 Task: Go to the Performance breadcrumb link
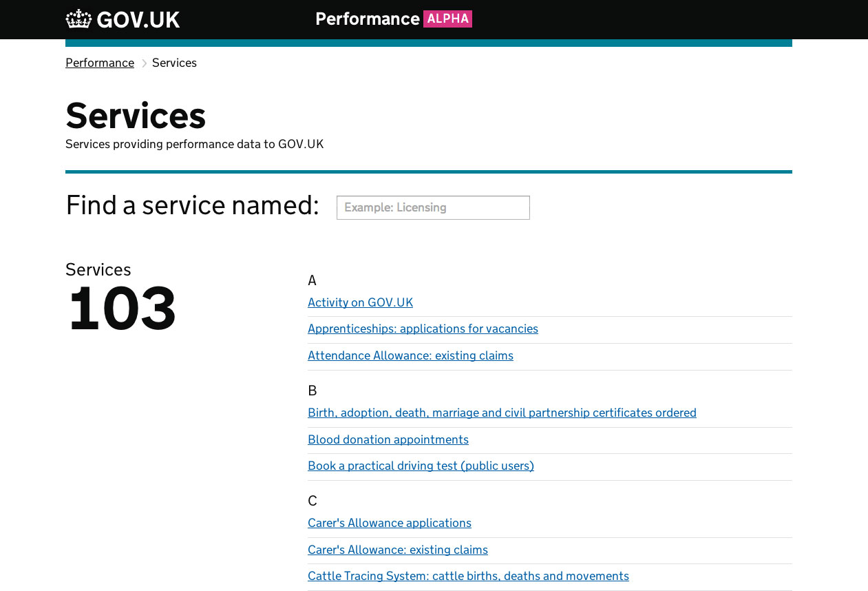[100, 63]
